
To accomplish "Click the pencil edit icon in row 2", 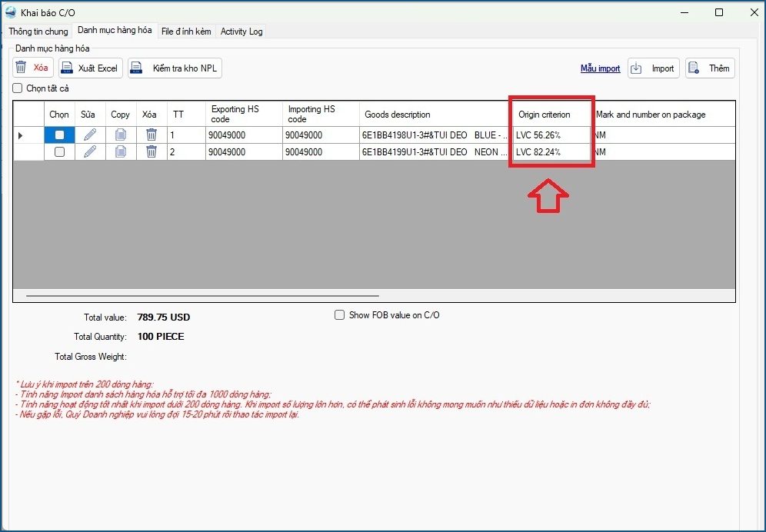I will 90,151.
